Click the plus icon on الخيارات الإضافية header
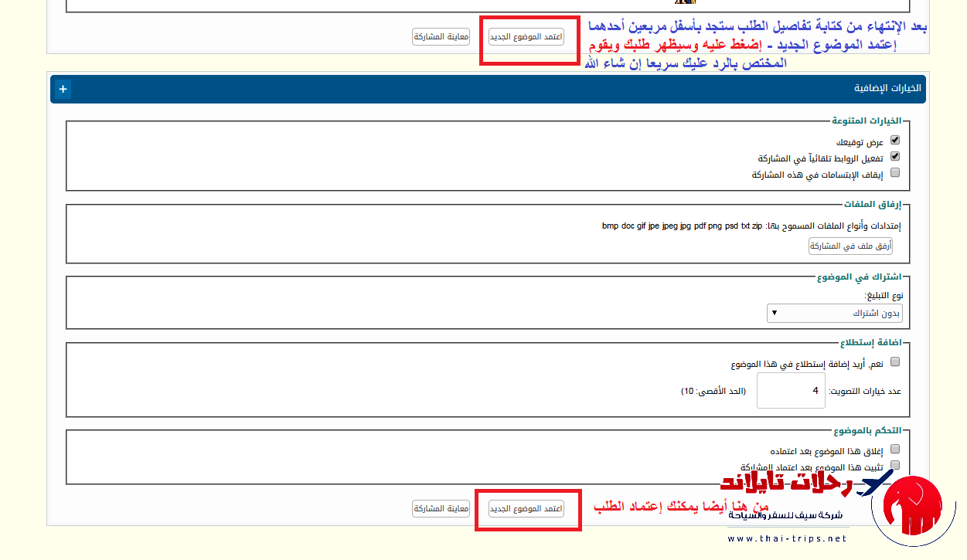967x560 pixels. tap(63, 89)
